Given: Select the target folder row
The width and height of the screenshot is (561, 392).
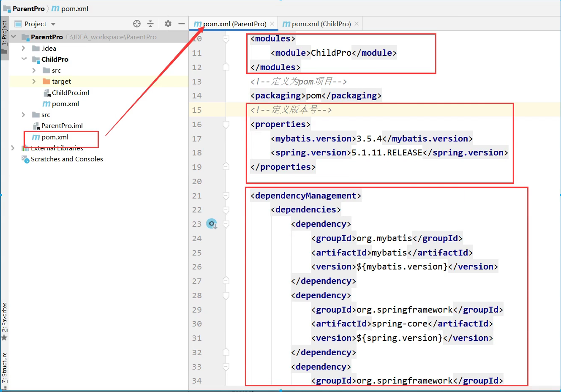Looking at the screenshot, I should click(99, 81).
